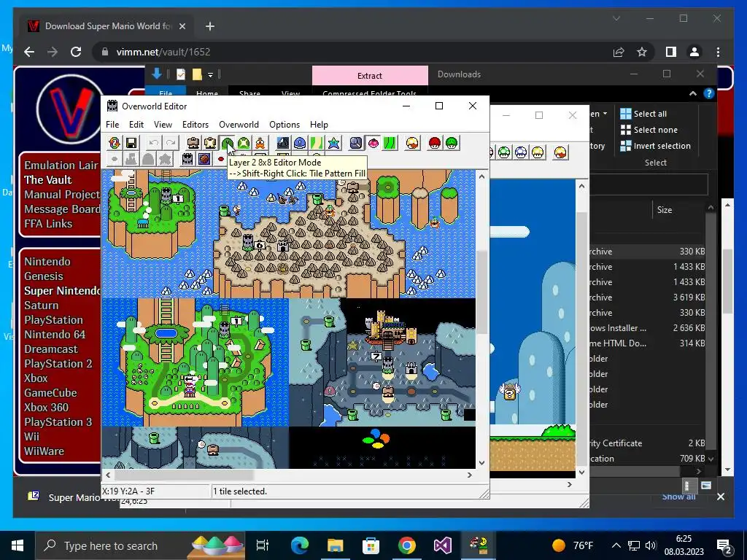Open Chrome profile avatar icon
747x560 pixels.
click(x=694, y=52)
